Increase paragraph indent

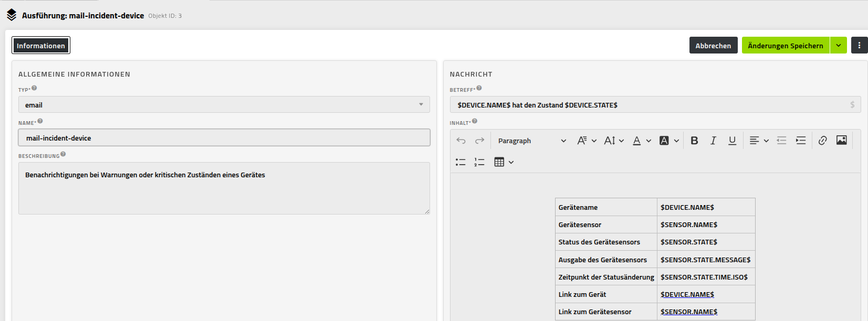tap(801, 141)
